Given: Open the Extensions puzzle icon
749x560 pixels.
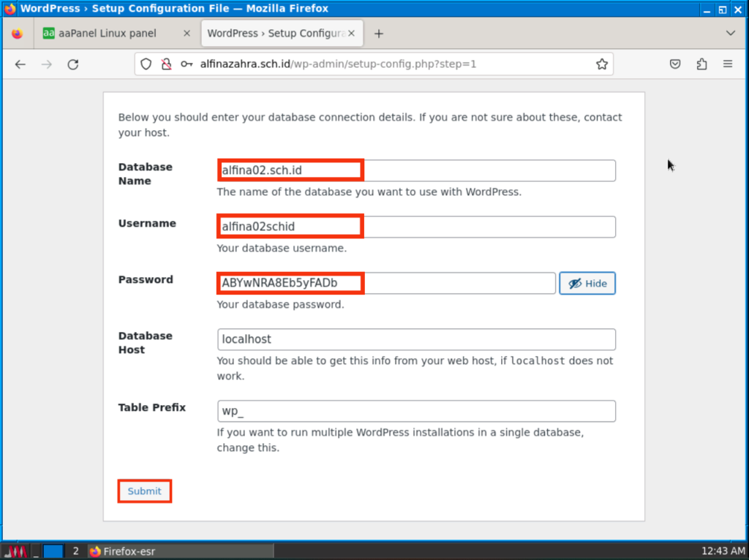Looking at the screenshot, I should [x=701, y=64].
